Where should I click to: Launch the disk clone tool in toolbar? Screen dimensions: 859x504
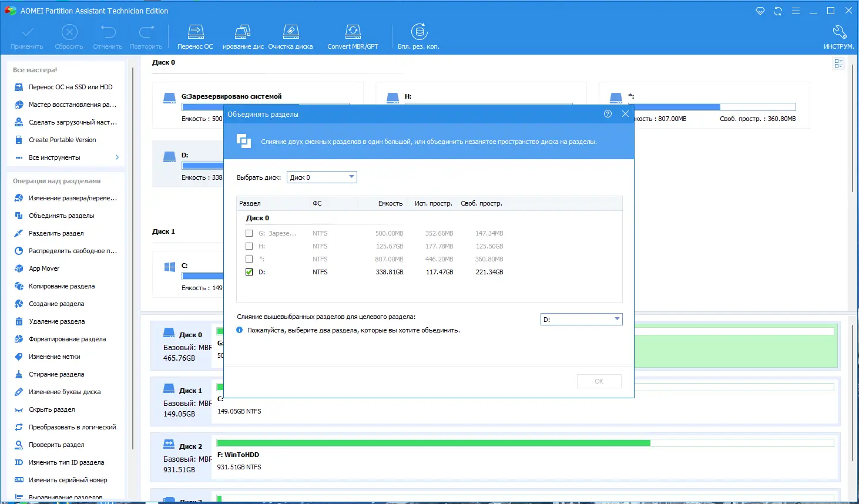click(x=243, y=37)
